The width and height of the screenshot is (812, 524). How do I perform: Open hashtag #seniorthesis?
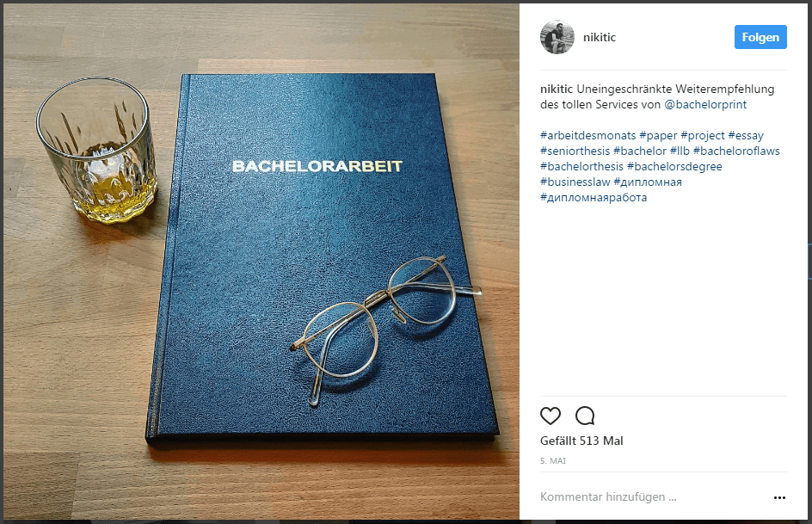pyautogui.click(x=575, y=151)
